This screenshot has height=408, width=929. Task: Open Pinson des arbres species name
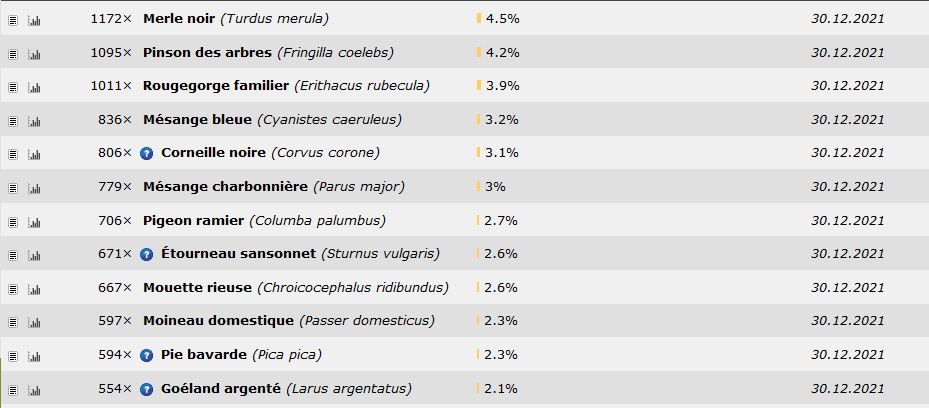coord(207,52)
